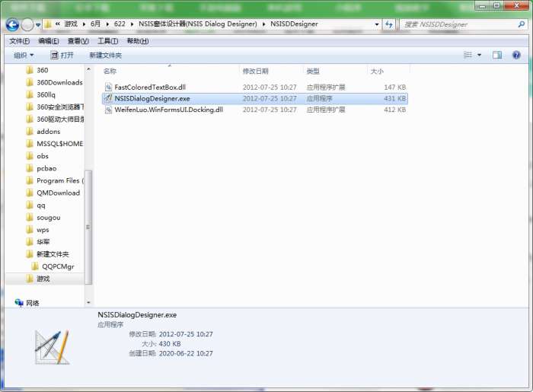Open recent locations dropdown next to Forward

pyautogui.click(x=38, y=25)
